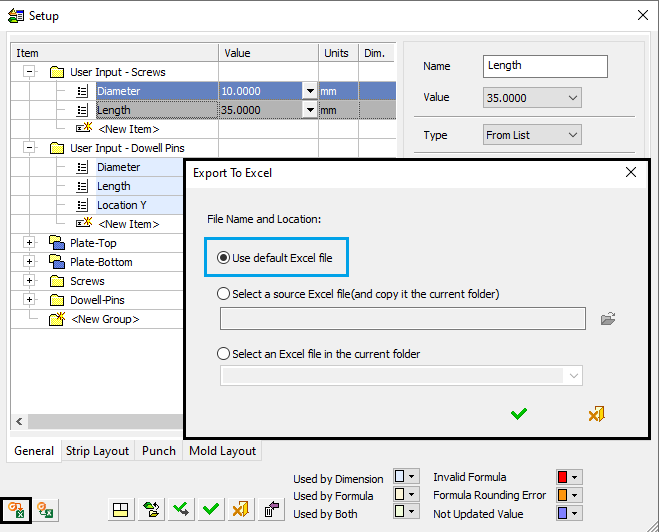Collapse User Input - Screws group

pyautogui.click(x=29, y=72)
